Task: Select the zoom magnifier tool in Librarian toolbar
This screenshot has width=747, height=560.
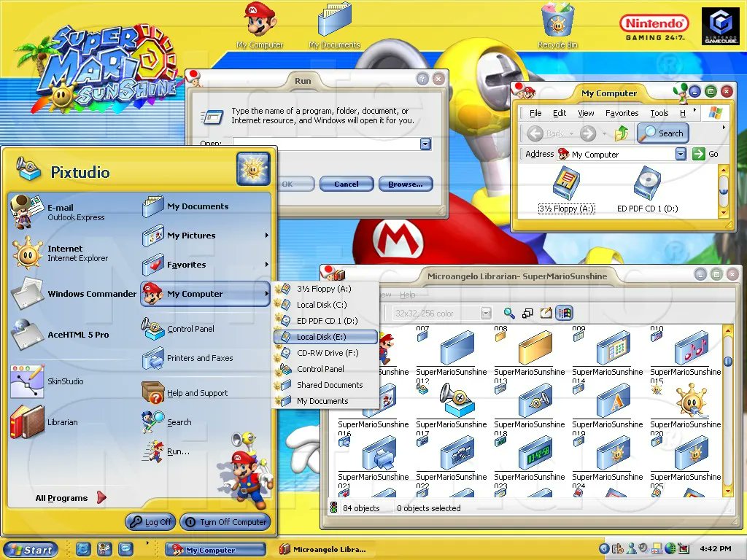Action: point(508,313)
